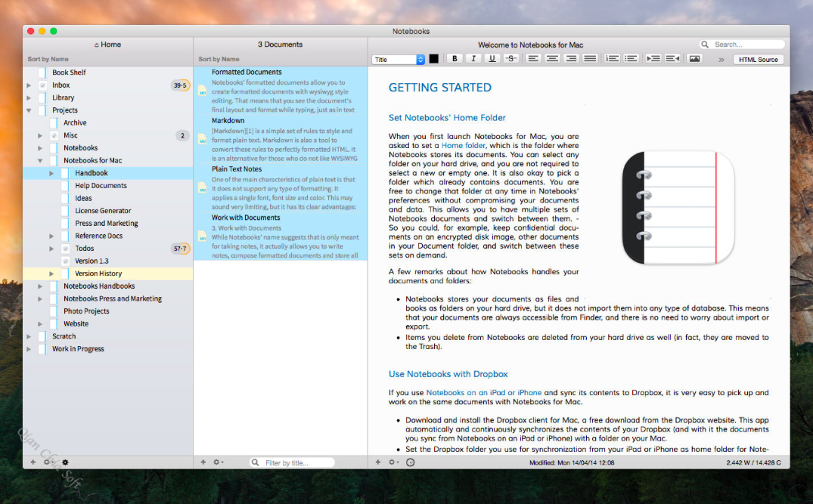Click the document icon beside Work with Documents

203,237
